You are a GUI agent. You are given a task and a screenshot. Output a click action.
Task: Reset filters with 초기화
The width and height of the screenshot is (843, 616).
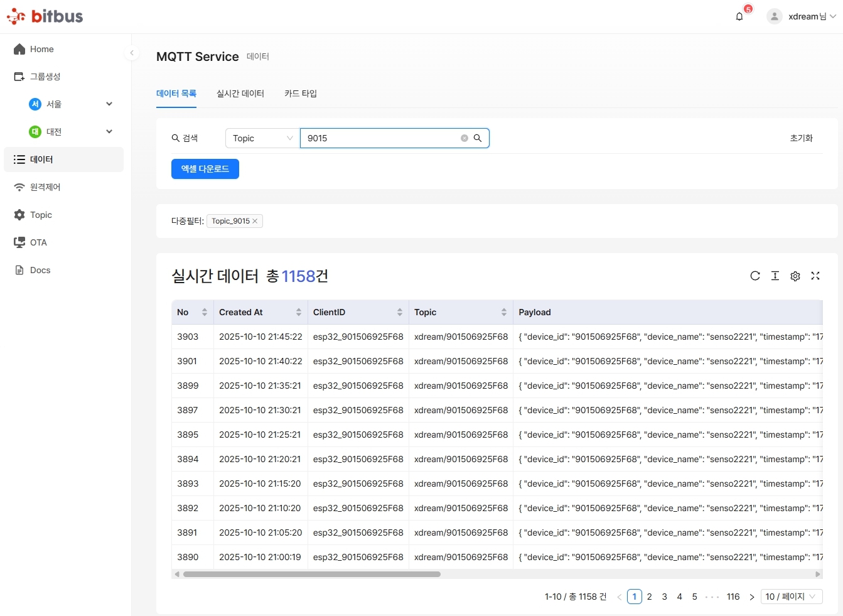tap(801, 138)
